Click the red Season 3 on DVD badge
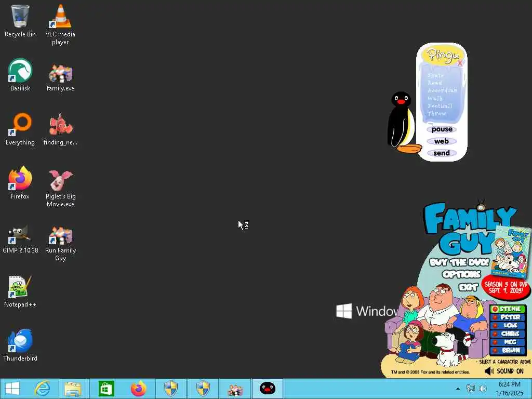The width and height of the screenshot is (532, 399). pos(506,288)
